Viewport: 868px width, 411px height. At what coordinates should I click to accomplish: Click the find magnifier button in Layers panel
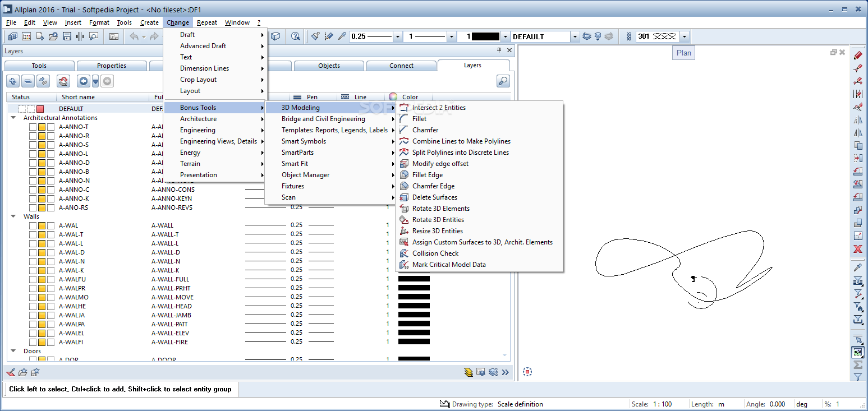tap(503, 81)
